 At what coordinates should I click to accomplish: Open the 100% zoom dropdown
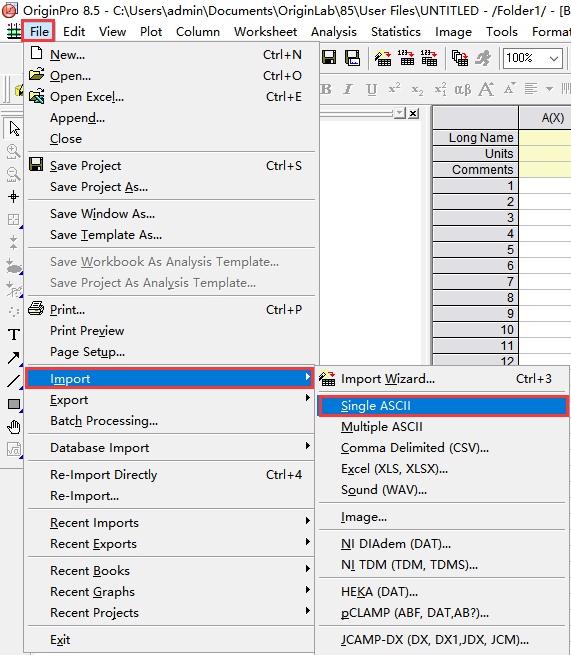point(554,58)
